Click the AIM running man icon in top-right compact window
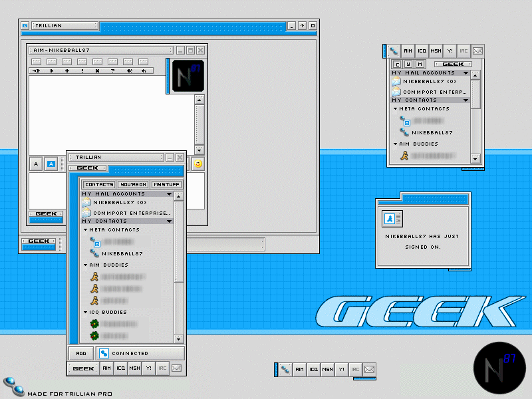532x399 pixels. (x=404, y=156)
